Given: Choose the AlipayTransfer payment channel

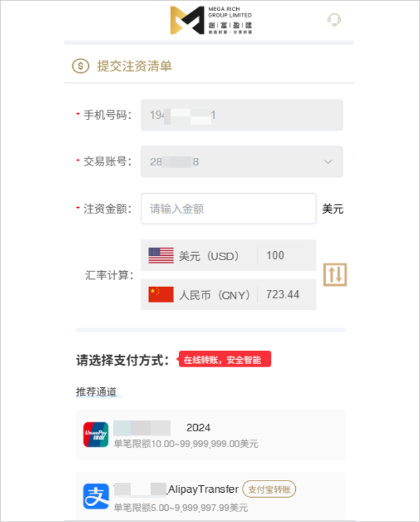Looking at the screenshot, I should [x=211, y=496].
